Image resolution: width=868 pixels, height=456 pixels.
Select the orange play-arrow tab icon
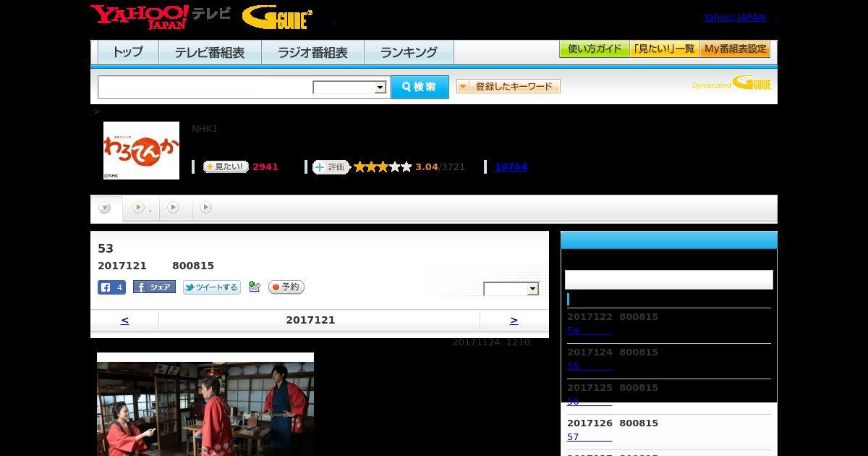[x=138, y=208]
